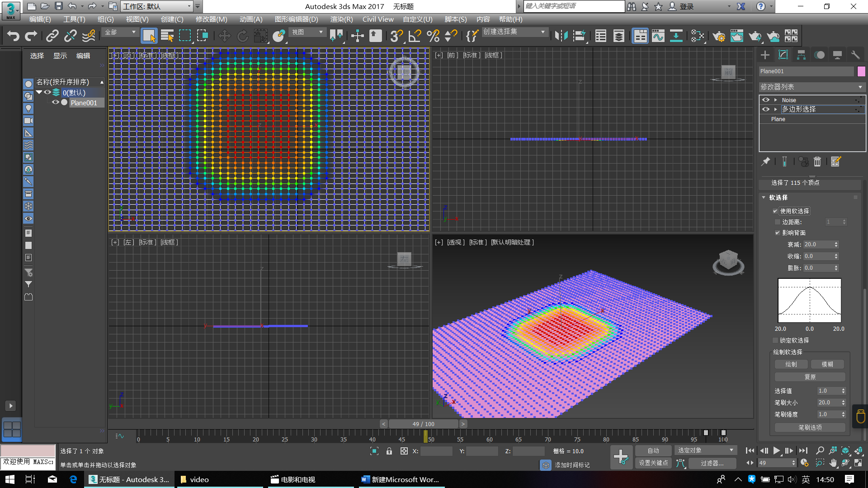The image size is (868, 488).
Task: Toggle Plane001 visibility eye in scene explorer
Action: [56, 103]
